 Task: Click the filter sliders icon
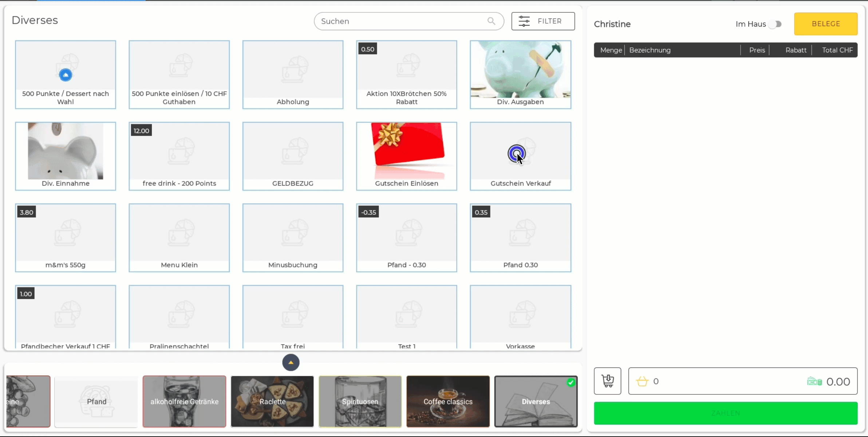click(x=524, y=21)
